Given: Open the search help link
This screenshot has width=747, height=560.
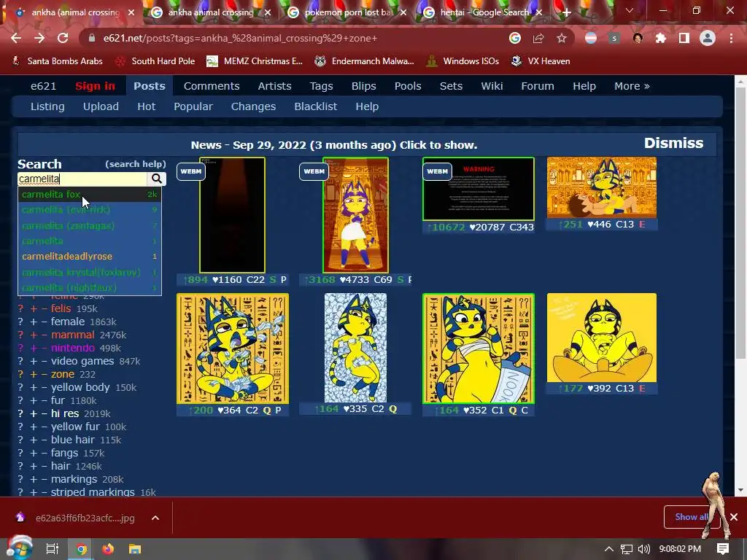Looking at the screenshot, I should (x=135, y=164).
